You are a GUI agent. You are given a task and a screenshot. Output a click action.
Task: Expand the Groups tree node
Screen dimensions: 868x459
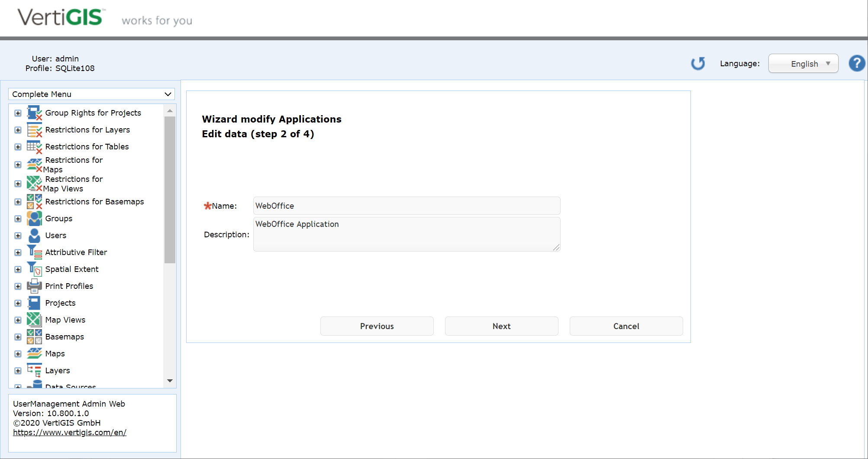18,218
